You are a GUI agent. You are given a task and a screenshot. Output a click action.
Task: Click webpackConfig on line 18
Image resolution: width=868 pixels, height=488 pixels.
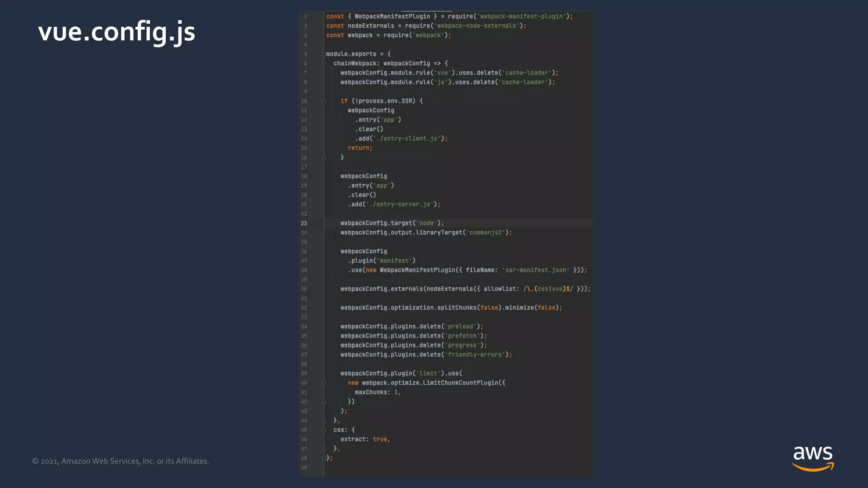tap(364, 176)
